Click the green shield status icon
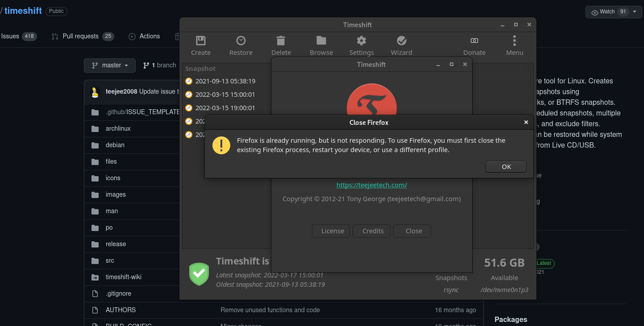 [199, 274]
